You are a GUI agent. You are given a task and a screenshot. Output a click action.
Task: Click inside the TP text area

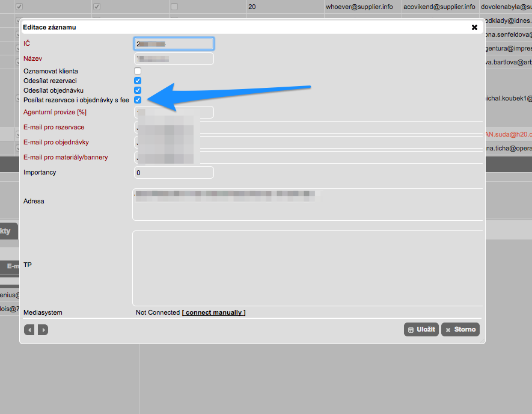tap(307, 268)
